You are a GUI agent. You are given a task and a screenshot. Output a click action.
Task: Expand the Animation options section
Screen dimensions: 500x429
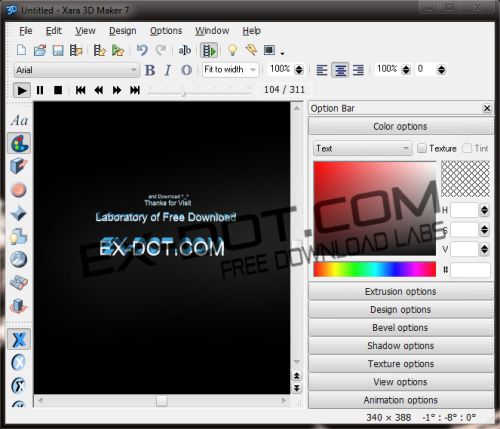pyautogui.click(x=401, y=400)
